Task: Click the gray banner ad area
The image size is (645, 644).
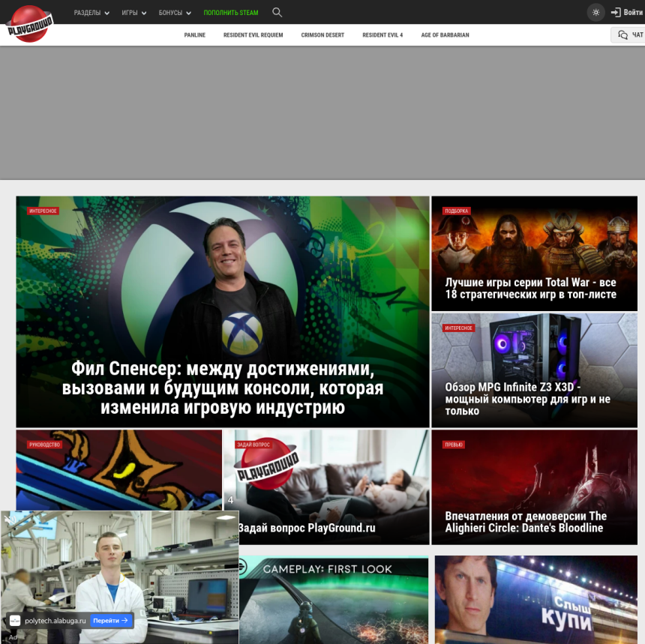Action: 322,112
